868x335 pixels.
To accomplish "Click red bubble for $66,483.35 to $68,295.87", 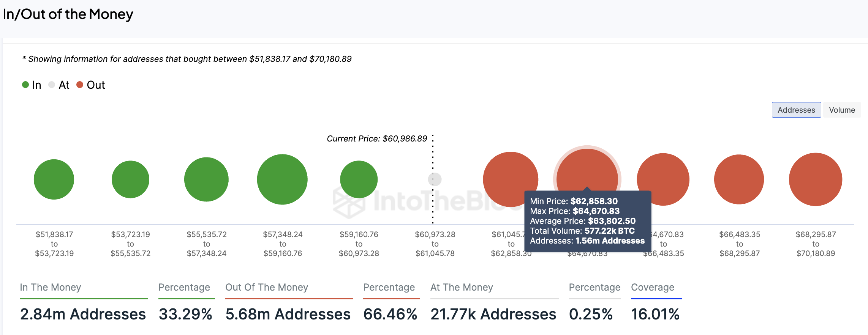I will [739, 179].
